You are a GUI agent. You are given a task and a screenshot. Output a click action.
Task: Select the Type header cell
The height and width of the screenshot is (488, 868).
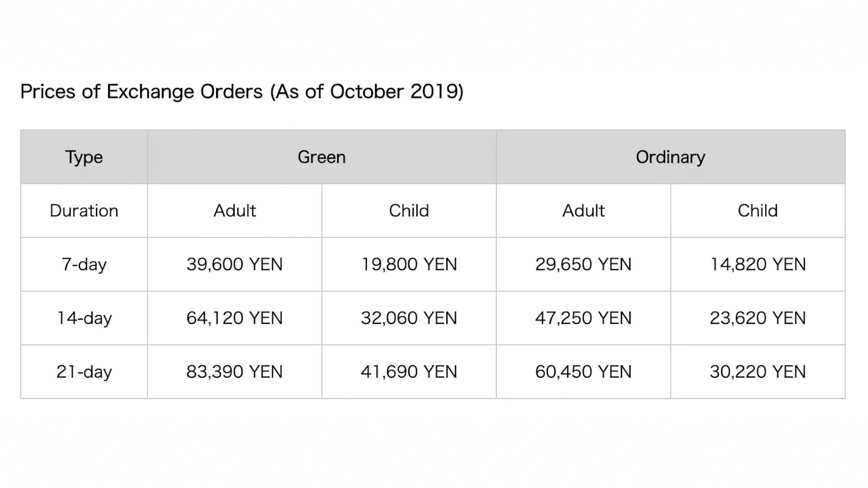[84, 157]
